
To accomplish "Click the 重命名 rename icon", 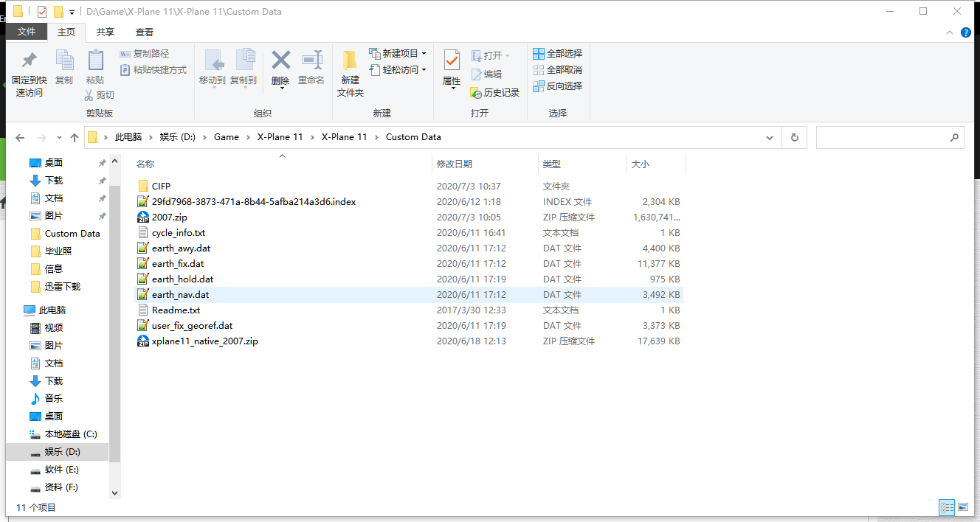I will point(311,60).
